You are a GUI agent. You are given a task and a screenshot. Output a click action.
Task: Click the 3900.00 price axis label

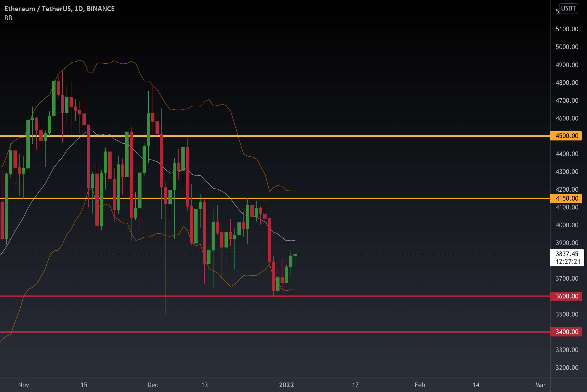point(567,243)
